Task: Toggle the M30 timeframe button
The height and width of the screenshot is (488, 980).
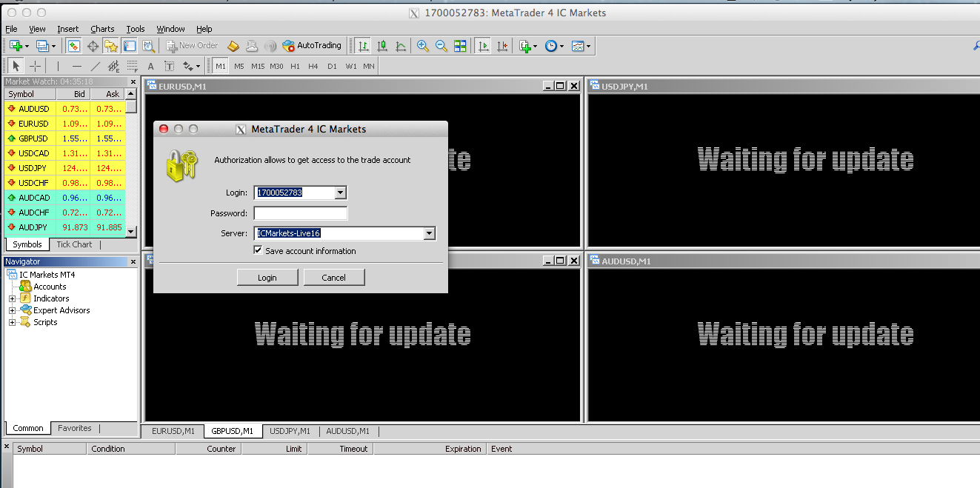Action: 276,66
